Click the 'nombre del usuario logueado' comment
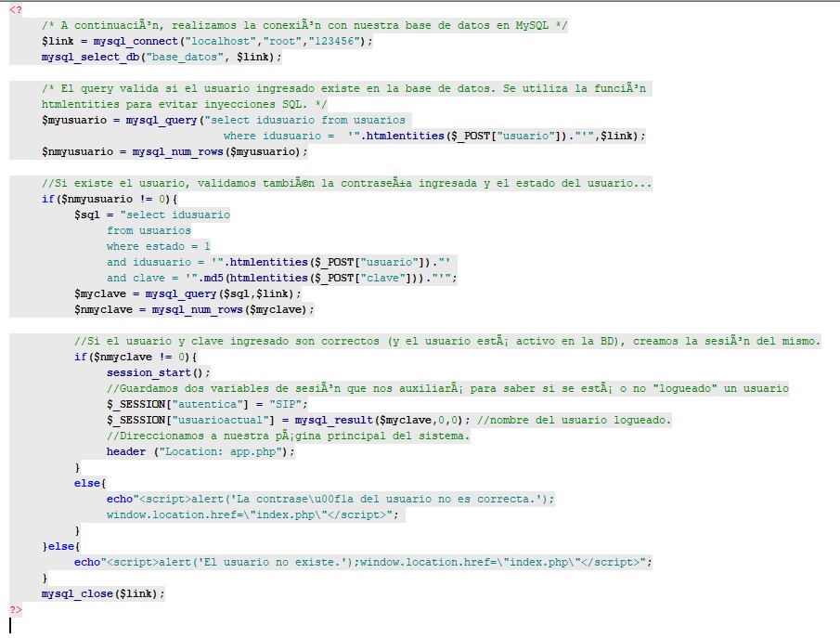 [x=574, y=420]
